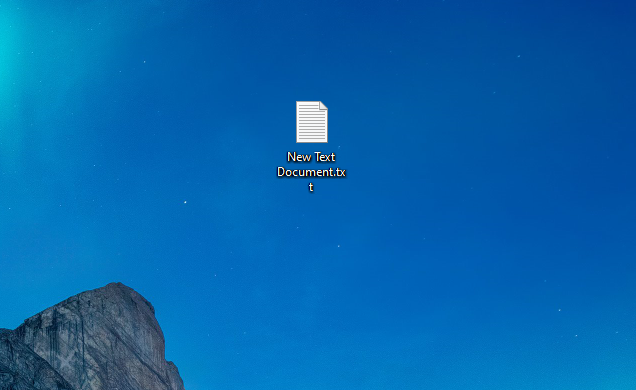Select the New Text Document.txt file icon
The width and height of the screenshot is (636, 390).
click(312, 122)
